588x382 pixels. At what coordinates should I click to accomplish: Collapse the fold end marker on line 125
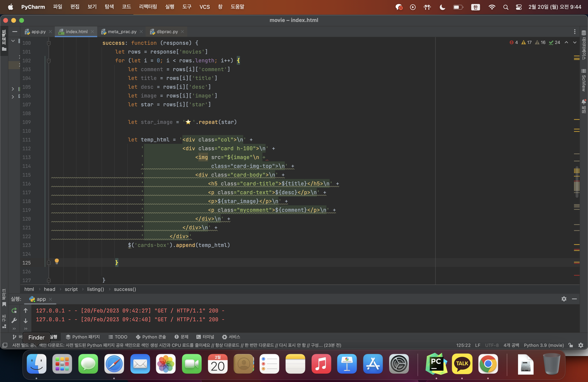tap(49, 263)
